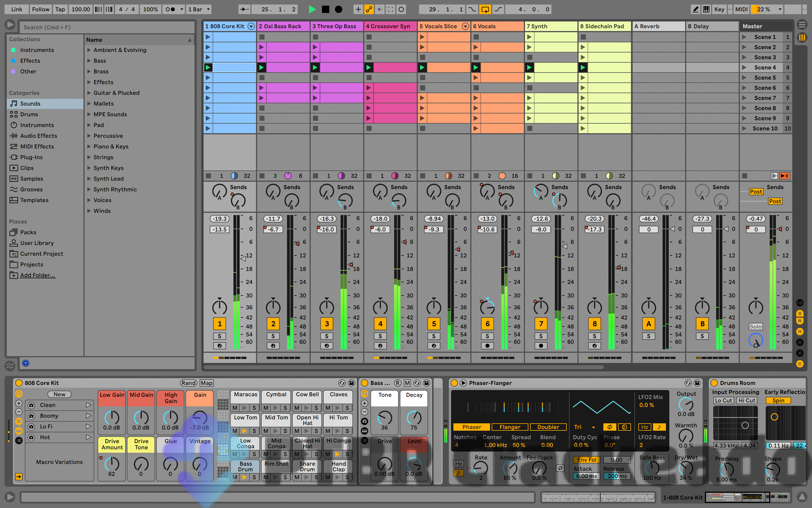Expand the Synth Lead folder
This screenshot has width=812, height=508.
pos(89,179)
